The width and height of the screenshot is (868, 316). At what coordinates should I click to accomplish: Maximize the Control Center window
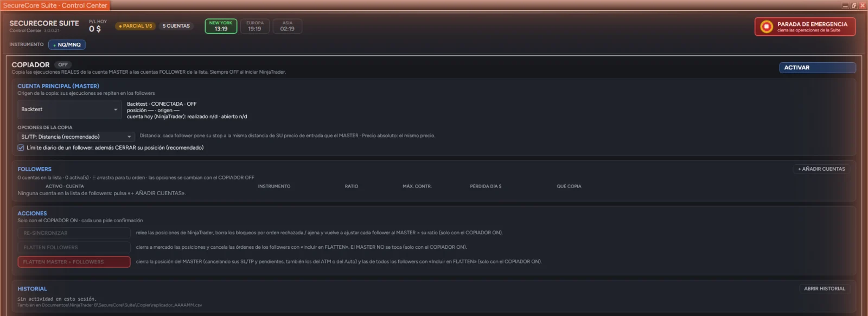coord(854,5)
